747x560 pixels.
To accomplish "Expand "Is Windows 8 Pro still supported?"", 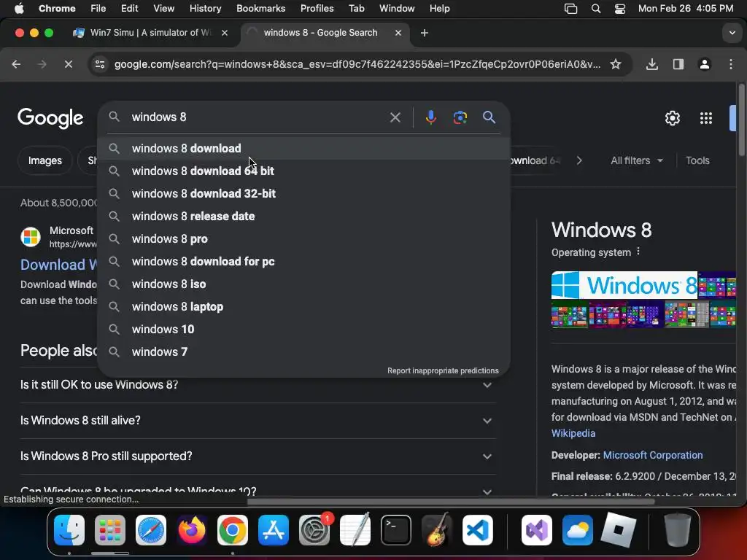I will coord(258,456).
